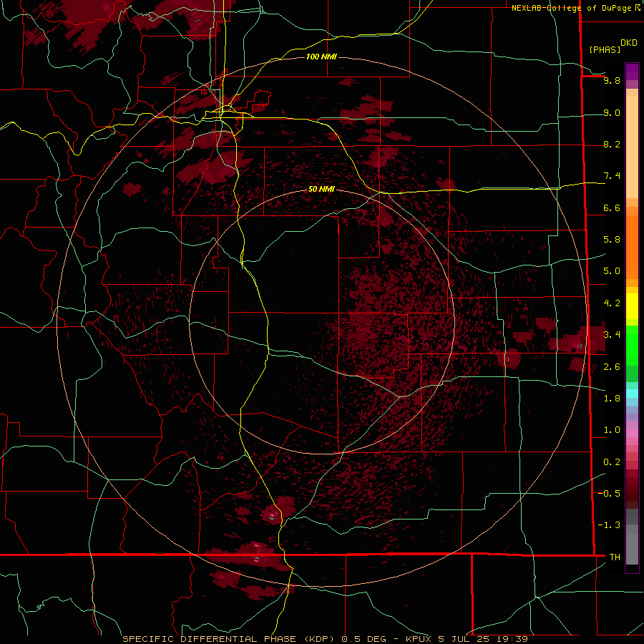Click the Specific Differential Phase caption text
The height and width of the screenshot is (644, 644).
(325, 639)
